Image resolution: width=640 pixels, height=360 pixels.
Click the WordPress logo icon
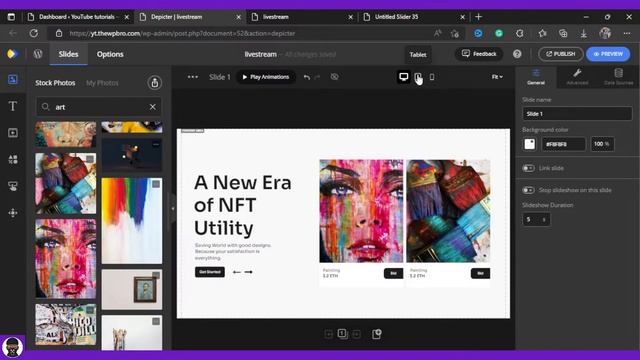coord(38,54)
